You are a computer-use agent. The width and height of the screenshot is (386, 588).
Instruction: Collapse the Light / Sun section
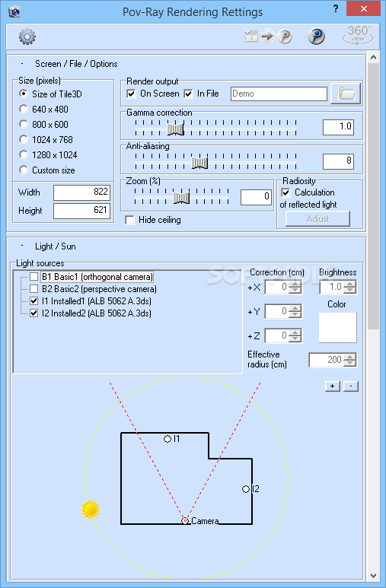22,246
